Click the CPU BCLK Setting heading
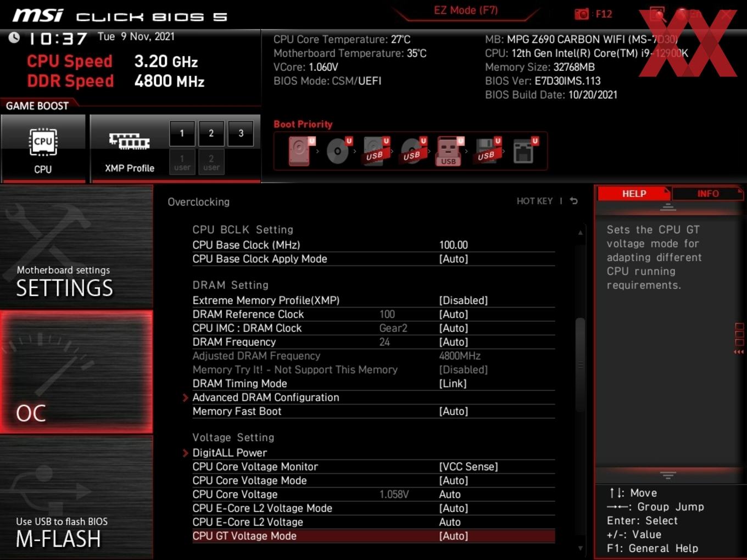This screenshot has height=560, width=747. 243,229
